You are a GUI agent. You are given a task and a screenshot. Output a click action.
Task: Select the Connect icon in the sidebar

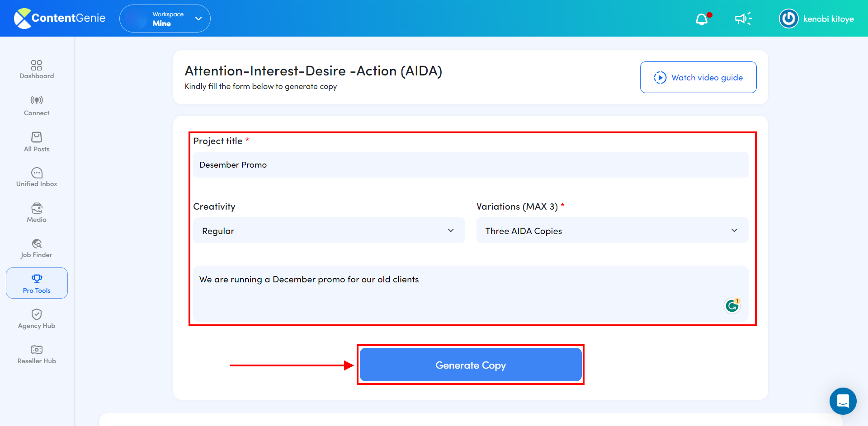[x=36, y=106]
